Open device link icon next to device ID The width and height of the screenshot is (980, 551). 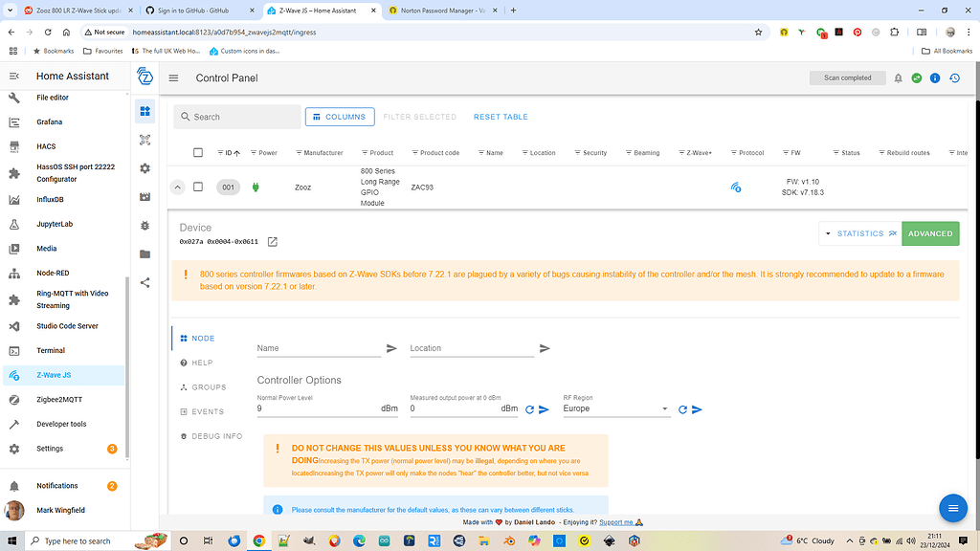[x=272, y=242]
